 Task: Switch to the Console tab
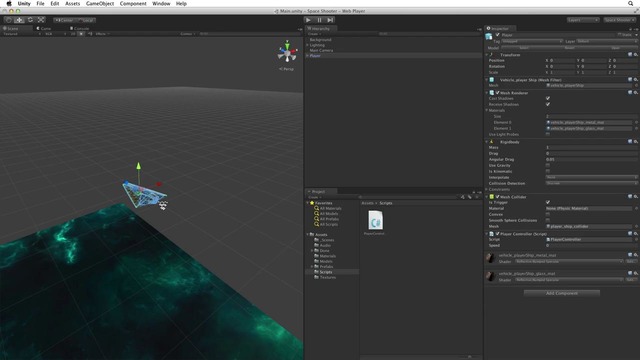(x=80, y=28)
